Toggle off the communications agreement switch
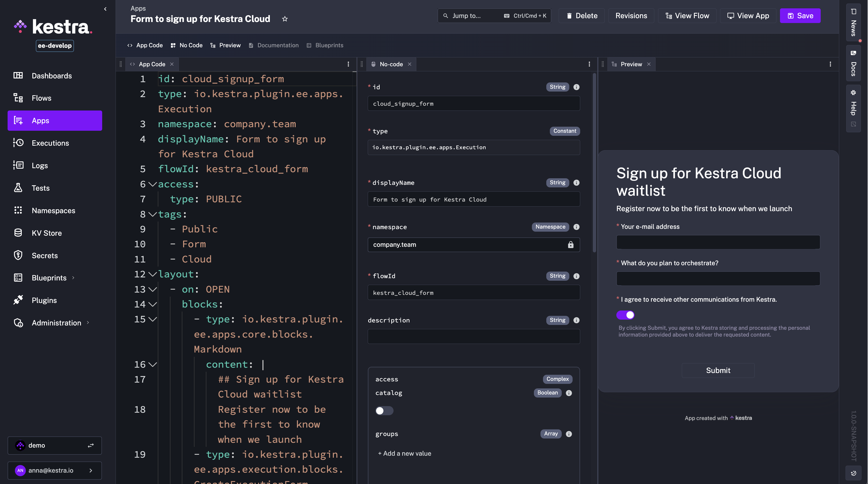Screen dimensions: 868x484 tap(625, 315)
